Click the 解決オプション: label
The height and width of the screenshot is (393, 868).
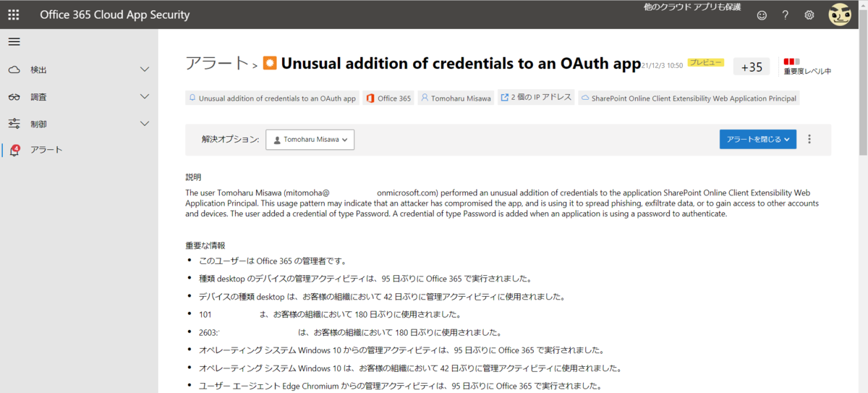click(x=230, y=139)
